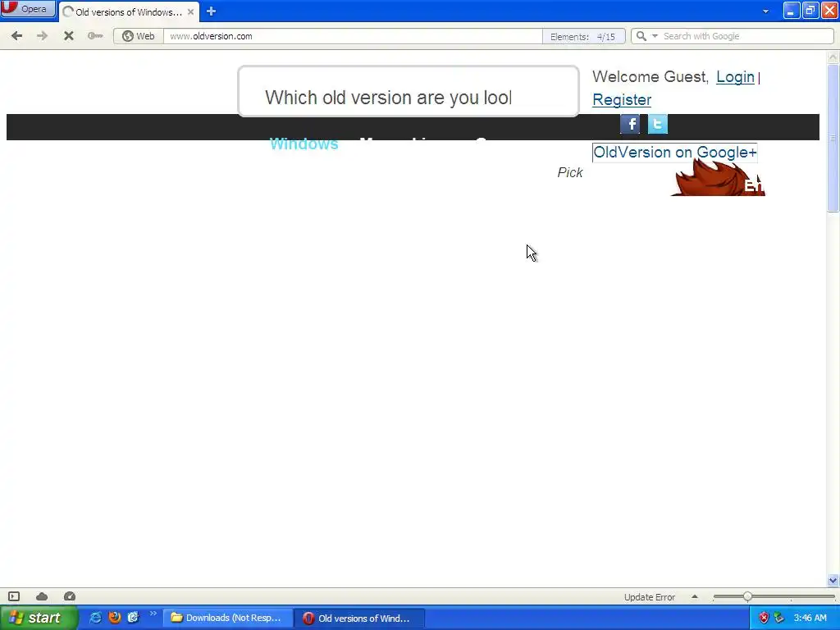Click the Web security badge

(138, 36)
